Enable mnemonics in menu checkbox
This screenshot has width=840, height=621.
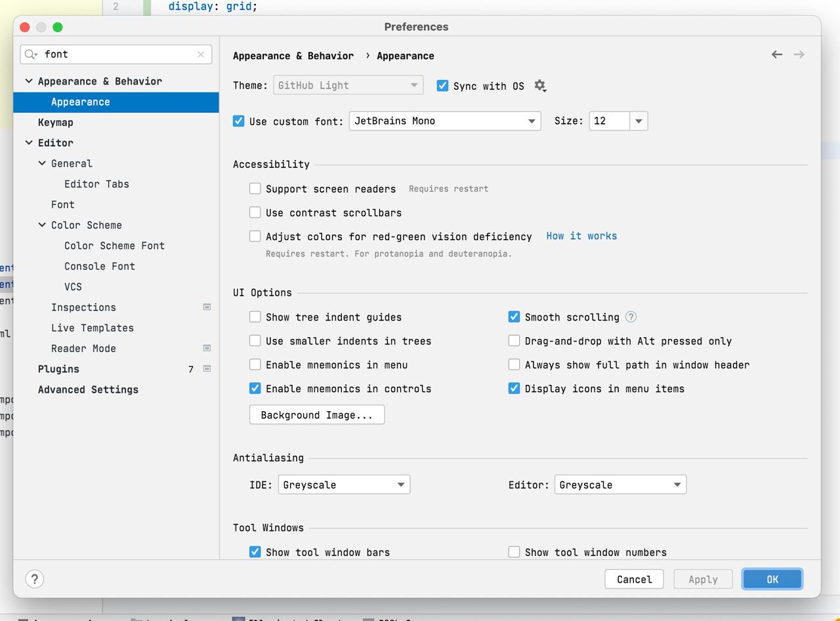click(x=255, y=365)
